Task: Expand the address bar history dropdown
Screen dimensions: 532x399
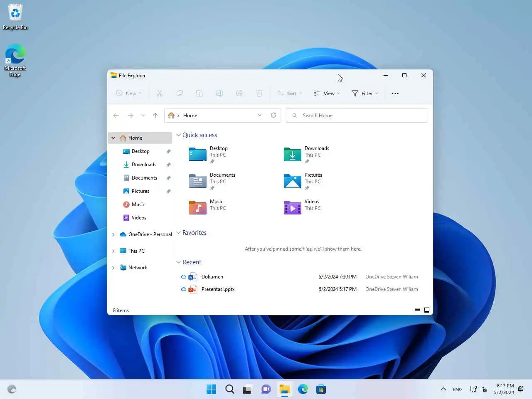Action: click(260, 115)
